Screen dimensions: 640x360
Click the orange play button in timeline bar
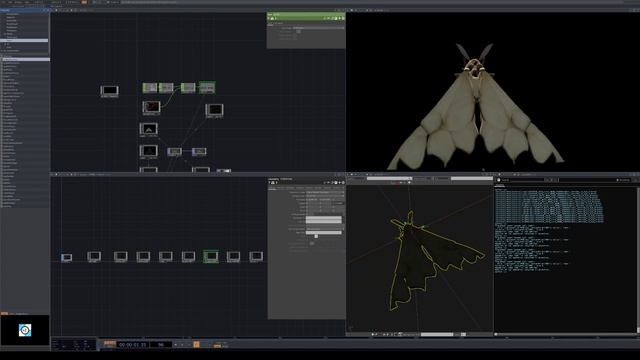(196, 344)
